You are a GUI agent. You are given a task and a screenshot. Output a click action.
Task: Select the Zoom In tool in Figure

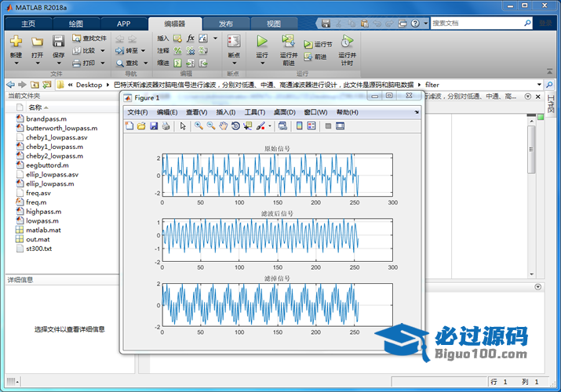point(199,125)
